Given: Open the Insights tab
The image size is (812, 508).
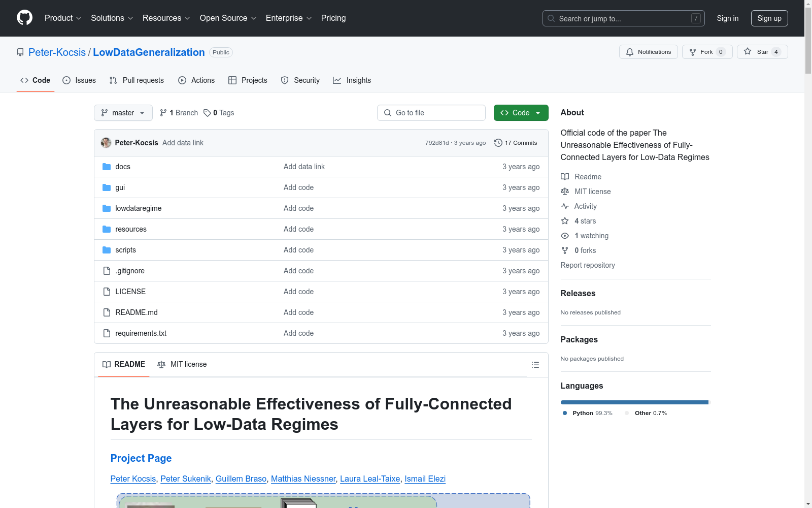Looking at the screenshot, I should (352, 80).
